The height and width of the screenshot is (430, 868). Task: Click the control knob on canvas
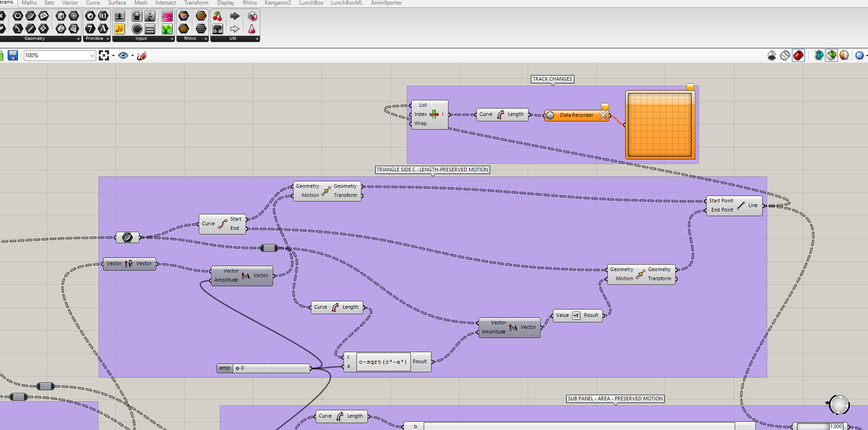click(839, 404)
